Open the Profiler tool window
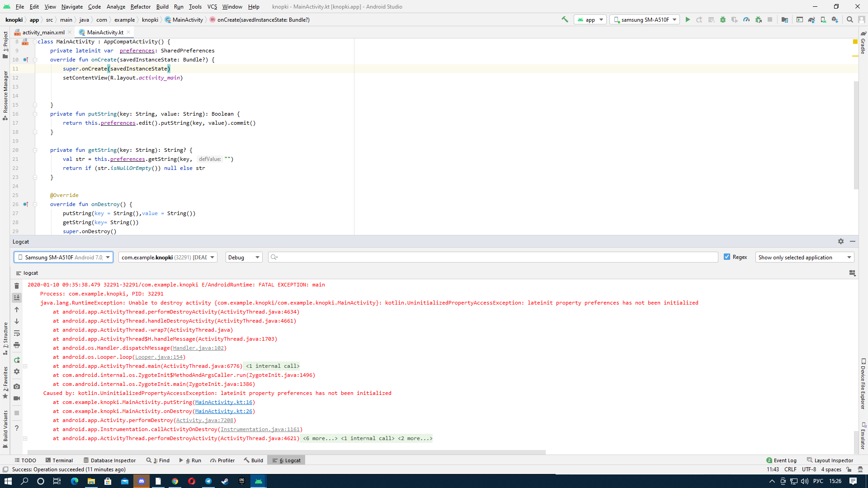The width and height of the screenshot is (868, 488). tap(222, 460)
